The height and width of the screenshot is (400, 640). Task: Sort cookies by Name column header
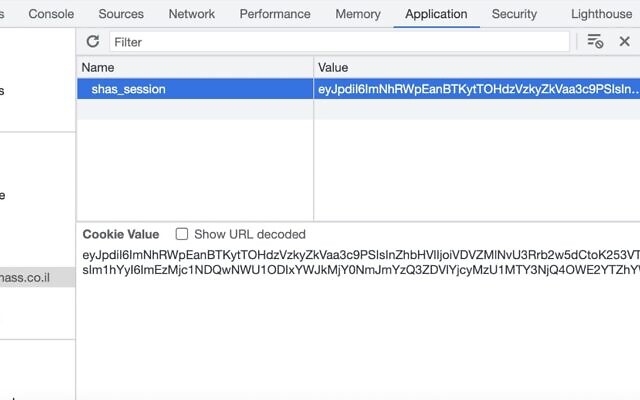195,67
